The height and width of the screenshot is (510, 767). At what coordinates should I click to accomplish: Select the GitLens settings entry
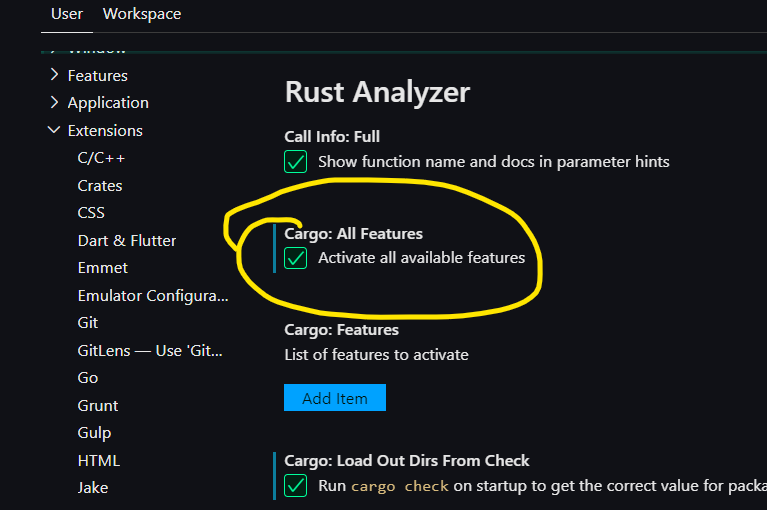click(x=150, y=351)
